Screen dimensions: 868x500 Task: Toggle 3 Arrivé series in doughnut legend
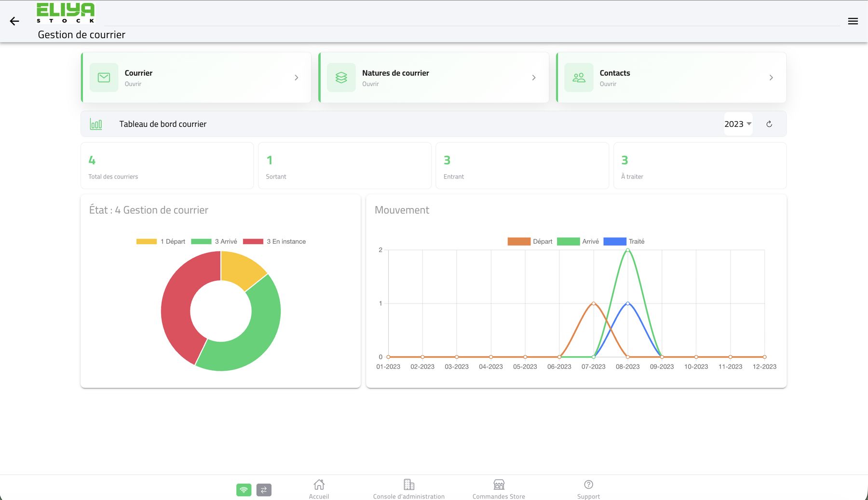point(214,241)
